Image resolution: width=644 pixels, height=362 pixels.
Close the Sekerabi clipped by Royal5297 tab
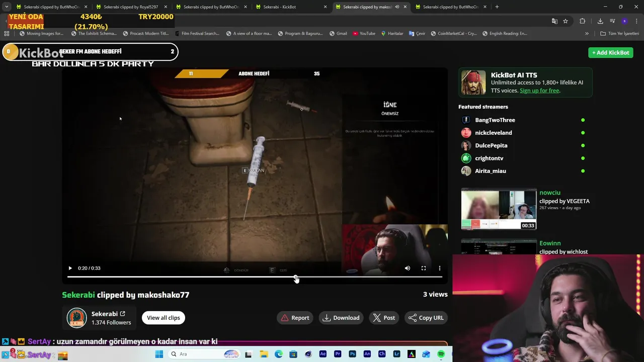click(x=166, y=7)
